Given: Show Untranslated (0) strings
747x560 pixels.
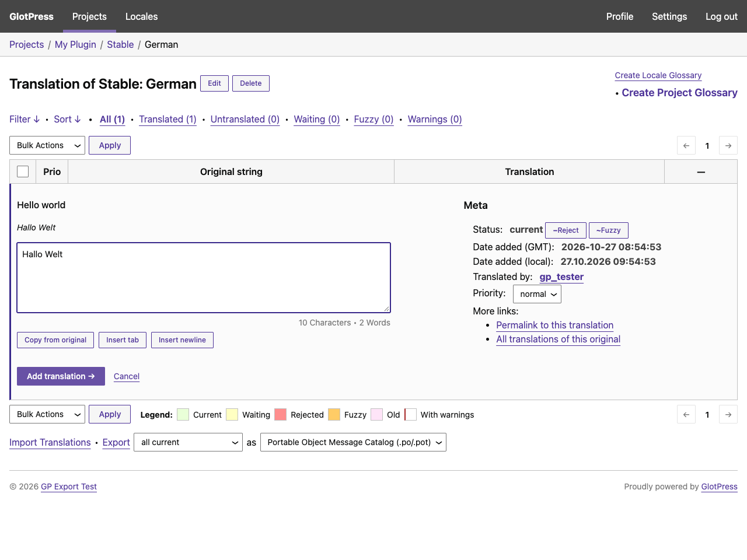Looking at the screenshot, I should pyautogui.click(x=245, y=119).
